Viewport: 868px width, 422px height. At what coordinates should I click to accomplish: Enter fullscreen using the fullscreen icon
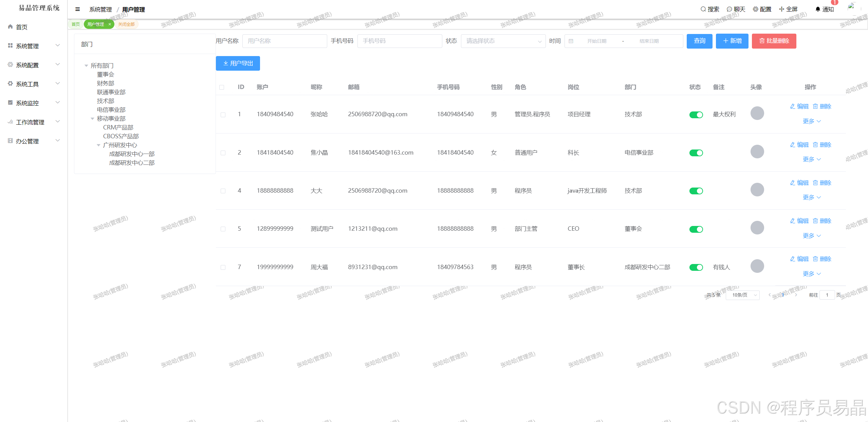pyautogui.click(x=781, y=9)
